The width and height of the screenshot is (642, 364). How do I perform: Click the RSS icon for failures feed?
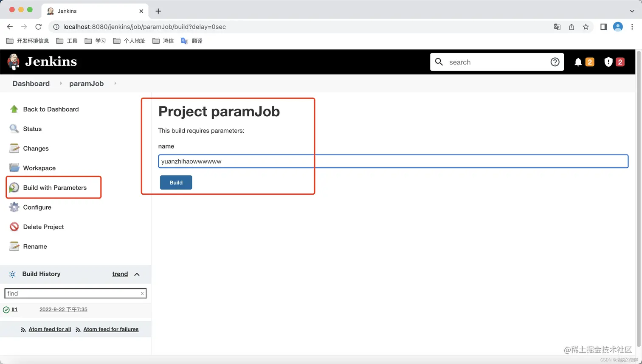point(78,330)
